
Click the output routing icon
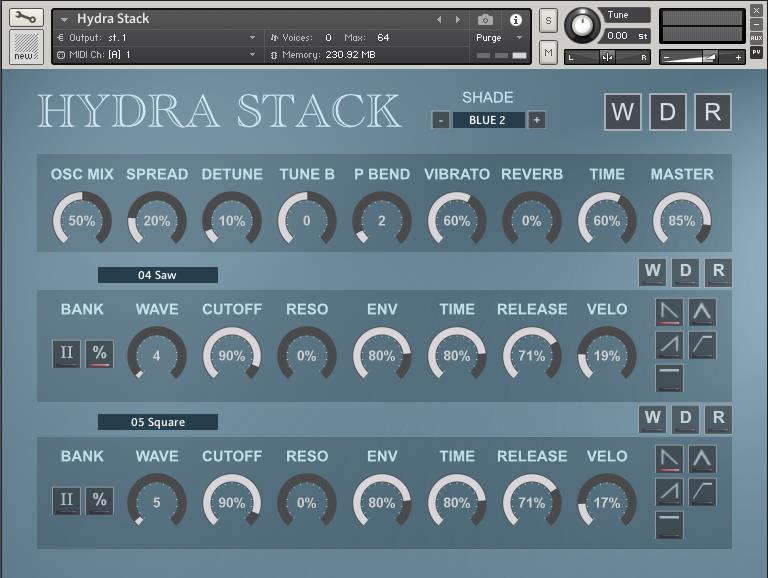tap(61, 38)
